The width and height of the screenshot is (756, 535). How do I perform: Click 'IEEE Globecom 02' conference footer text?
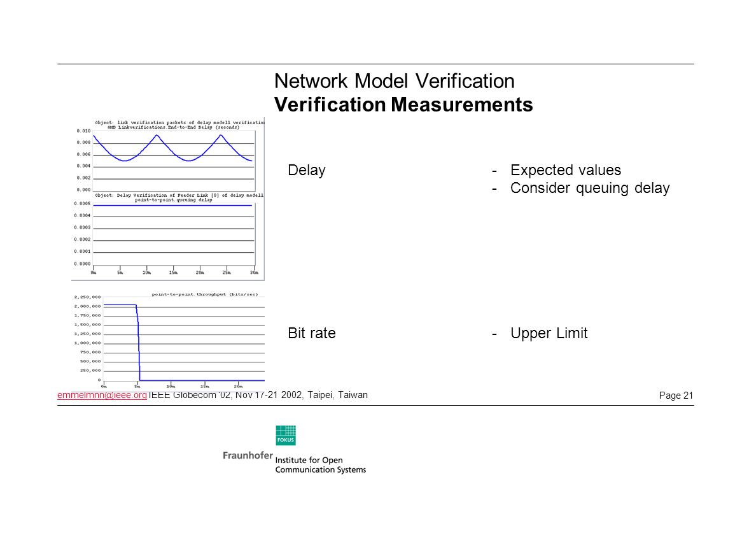190,395
